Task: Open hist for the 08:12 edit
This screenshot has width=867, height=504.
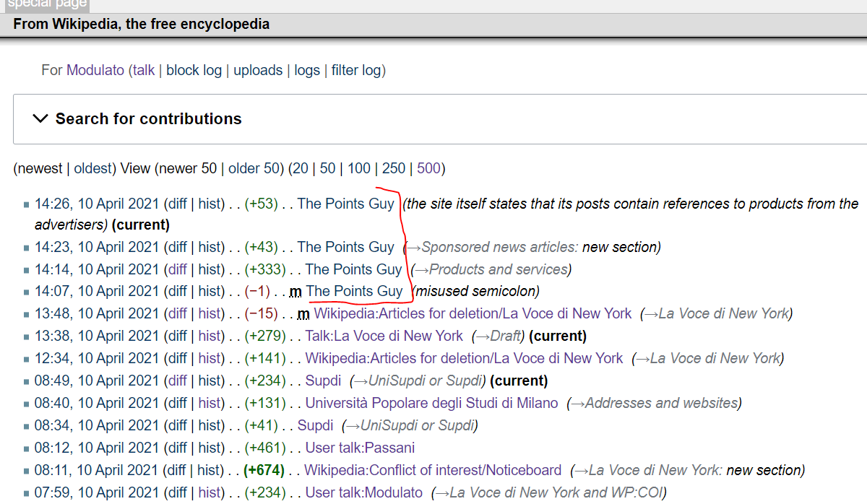Action: point(210,448)
